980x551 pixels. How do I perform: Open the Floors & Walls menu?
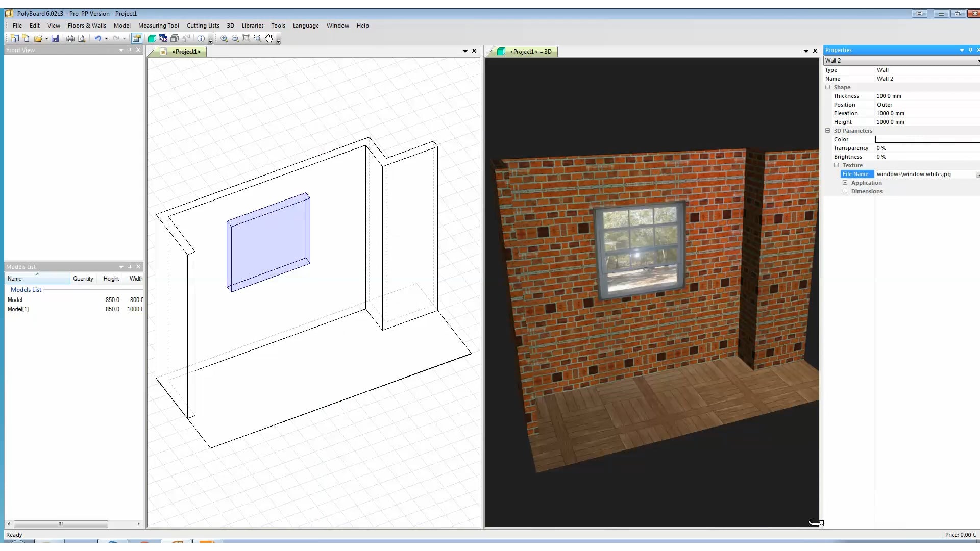click(x=87, y=26)
